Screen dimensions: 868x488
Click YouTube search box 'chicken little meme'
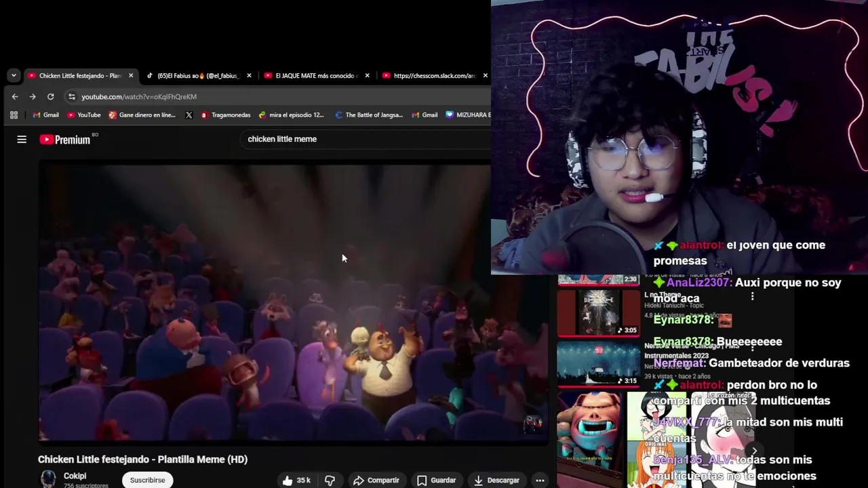366,139
